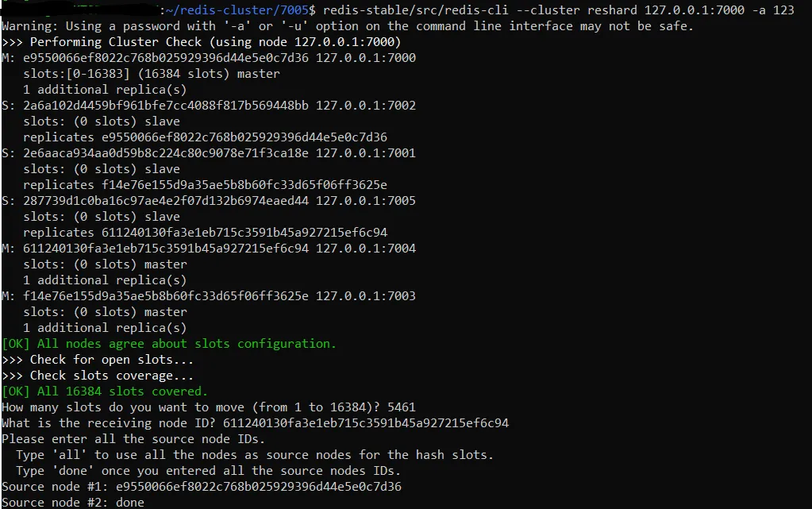This screenshot has height=509, width=812.
Task: Click master node 127.0.0.1:7003 line
Action: tap(209, 296)
